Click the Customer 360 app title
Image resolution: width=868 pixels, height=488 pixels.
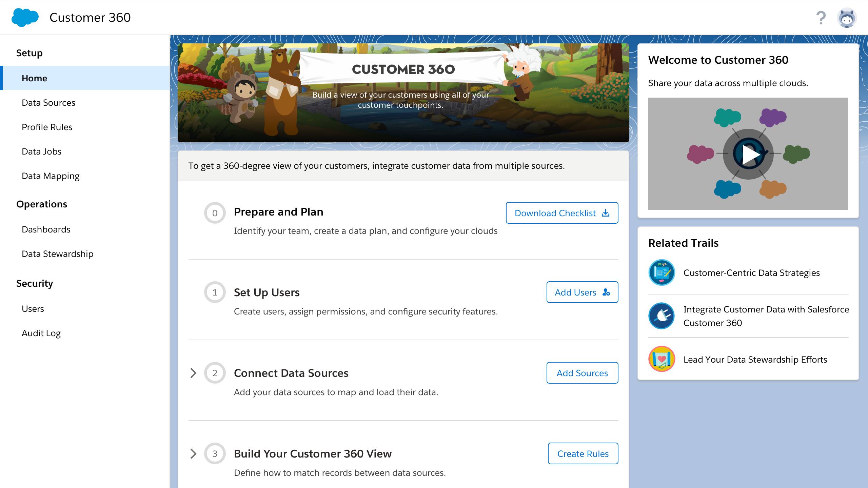(90, 17)
